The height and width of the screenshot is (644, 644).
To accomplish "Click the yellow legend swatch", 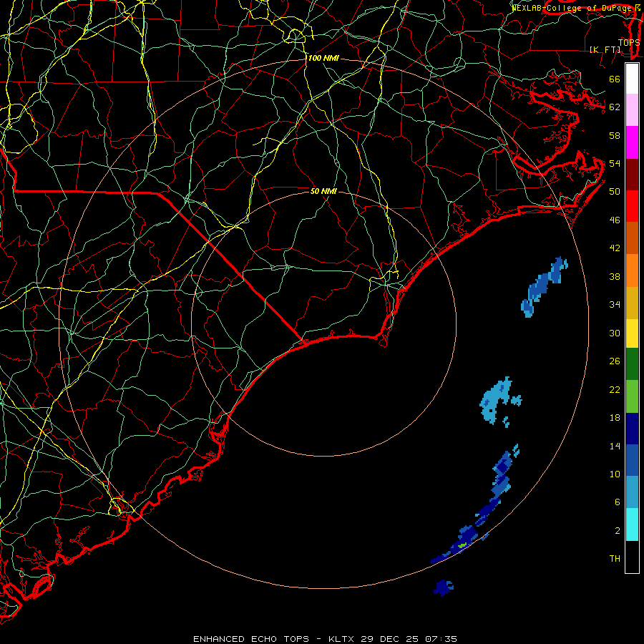I will (632, 333).
